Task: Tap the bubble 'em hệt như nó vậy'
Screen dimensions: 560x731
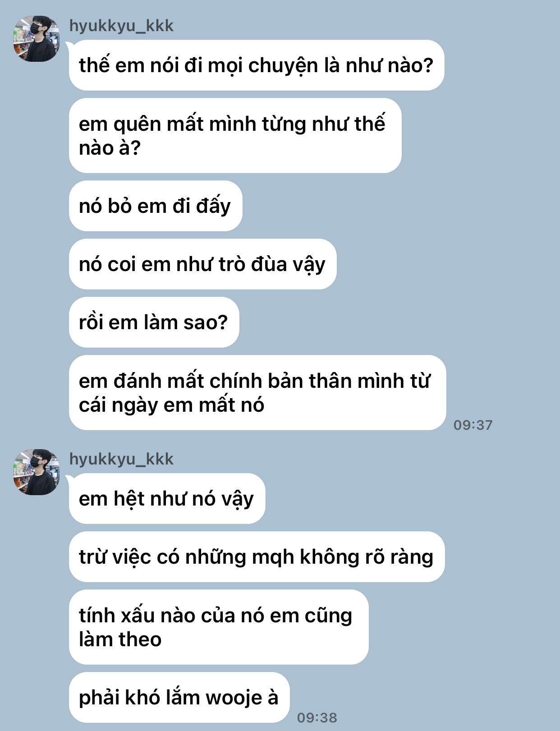Action: (167, 499)
